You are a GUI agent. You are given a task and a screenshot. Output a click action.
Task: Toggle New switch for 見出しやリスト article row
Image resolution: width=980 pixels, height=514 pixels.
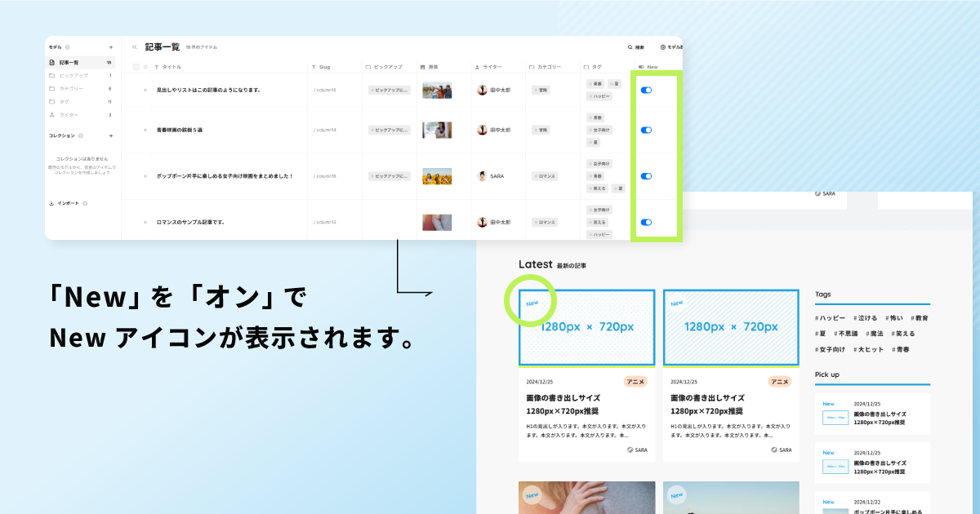click(647, 90)
